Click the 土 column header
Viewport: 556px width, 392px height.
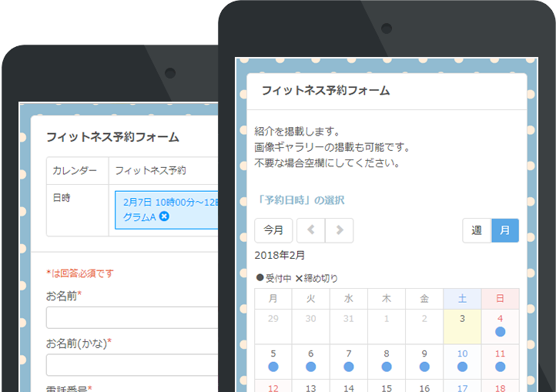click(462, 298)
